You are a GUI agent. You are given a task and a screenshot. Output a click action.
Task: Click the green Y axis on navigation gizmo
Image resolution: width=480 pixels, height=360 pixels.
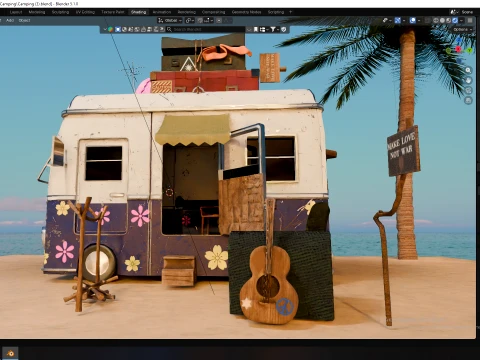click(469, 51)
